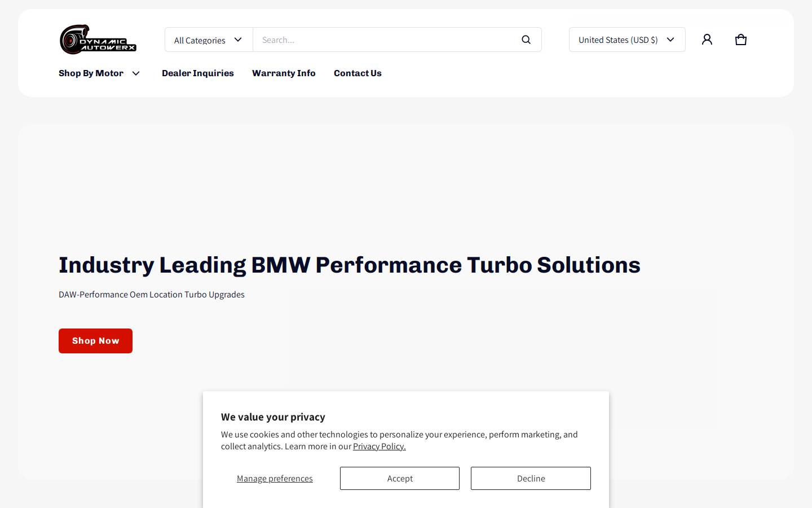This screenshot has height=508, width=812.
Task: Click the Dynamic Autowerx logo
Action: click(98, 40)
